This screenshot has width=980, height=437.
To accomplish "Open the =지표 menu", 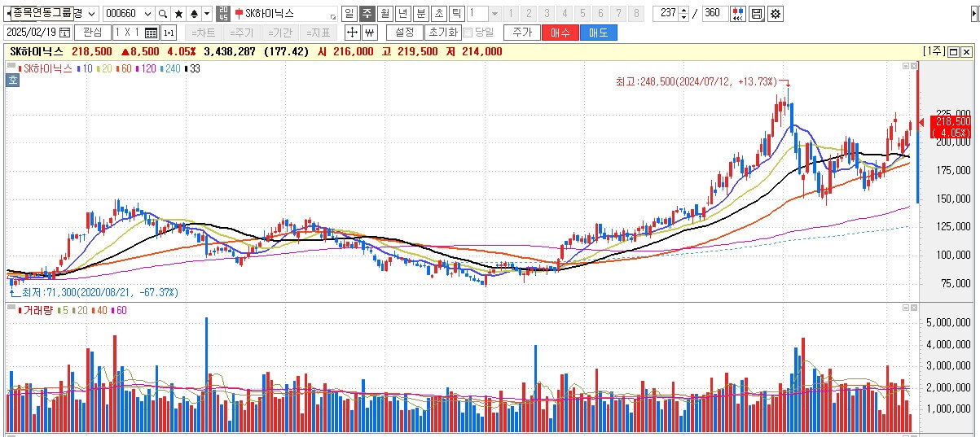I will tap(319, 33).
